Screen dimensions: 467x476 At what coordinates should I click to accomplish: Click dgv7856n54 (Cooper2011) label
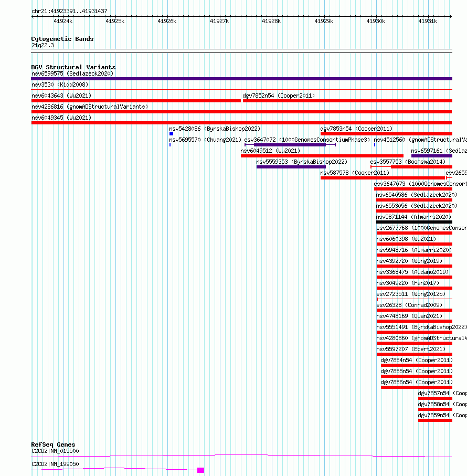(417, 382)
